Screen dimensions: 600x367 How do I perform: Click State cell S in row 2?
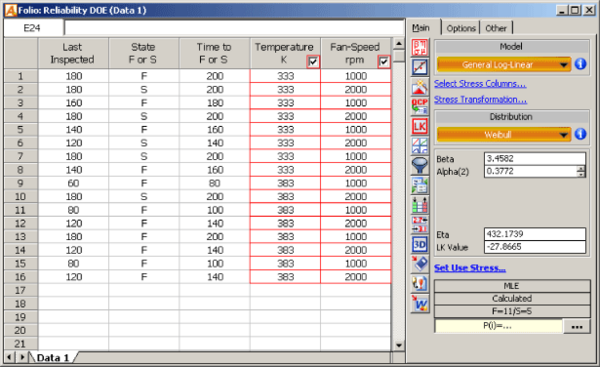pyautogui.click(x=144, y=90)
